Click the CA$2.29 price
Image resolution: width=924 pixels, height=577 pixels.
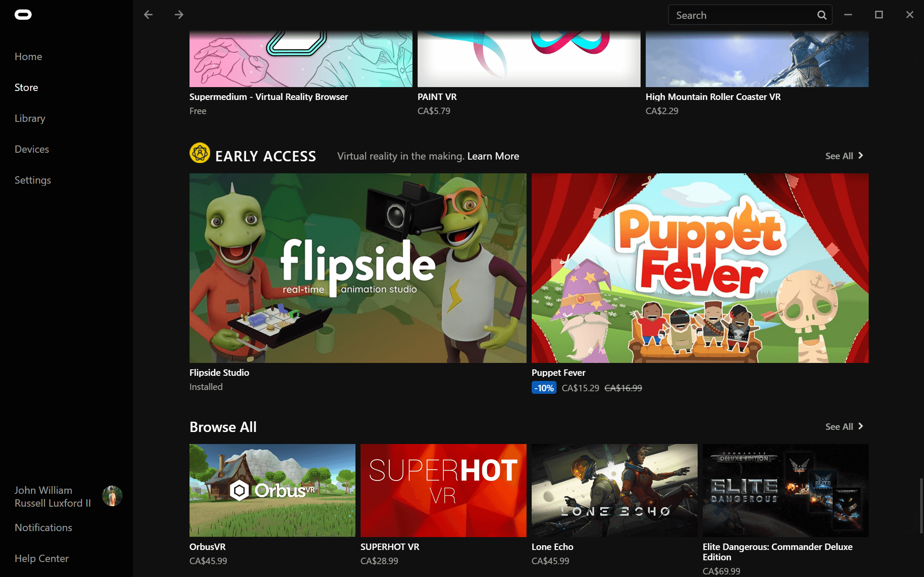click(x=662, y=111)
